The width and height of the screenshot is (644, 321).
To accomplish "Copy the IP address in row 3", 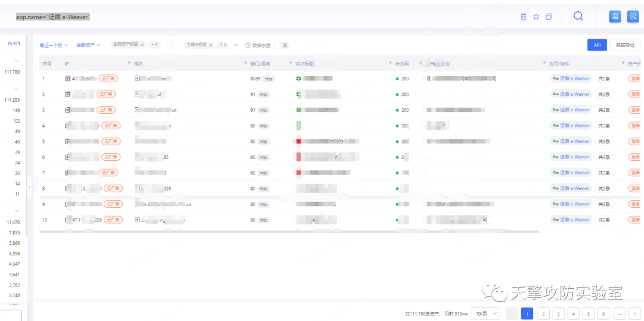I will tap(68, 110).
